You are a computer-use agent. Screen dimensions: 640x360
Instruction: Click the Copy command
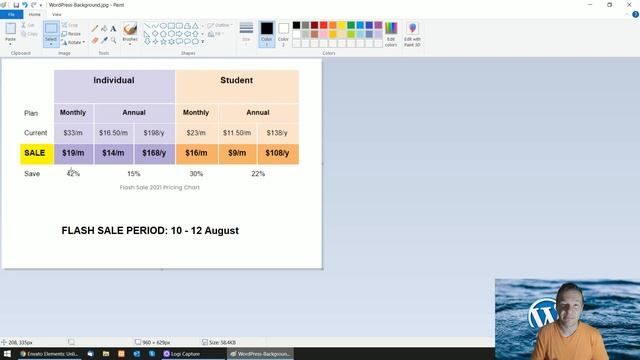pos(29,34)
